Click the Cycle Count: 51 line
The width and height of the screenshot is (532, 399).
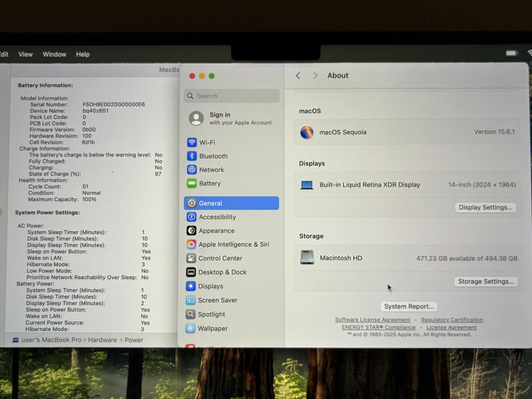click(x=58, y=187)
